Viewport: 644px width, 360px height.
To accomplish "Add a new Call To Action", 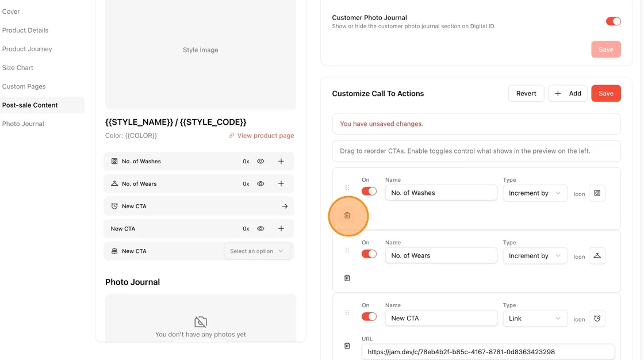I will click(568, 93).
